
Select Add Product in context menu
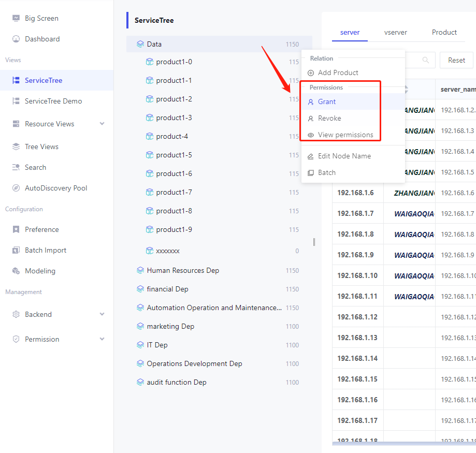(353, 73)
